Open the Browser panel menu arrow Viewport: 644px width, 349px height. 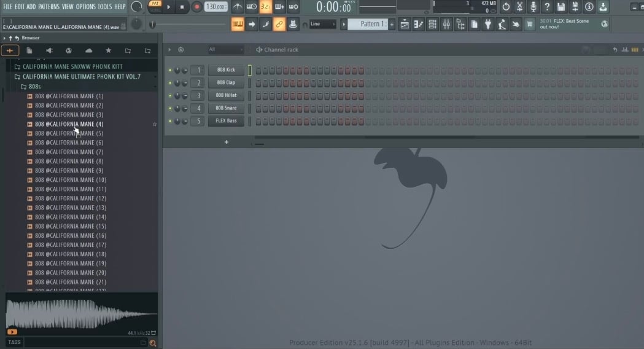[x=4, y=38]
